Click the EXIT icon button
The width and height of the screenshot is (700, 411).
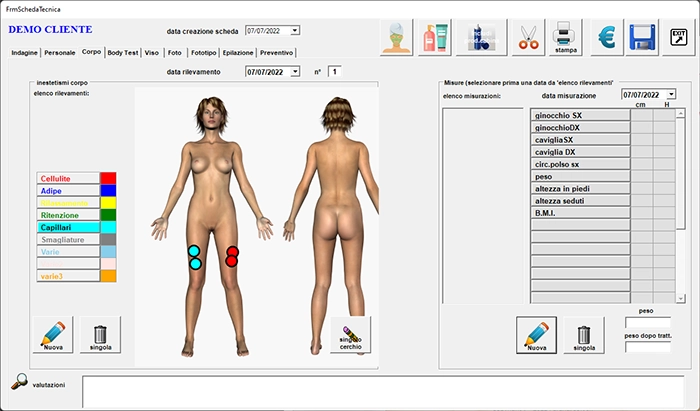[679, 37]
